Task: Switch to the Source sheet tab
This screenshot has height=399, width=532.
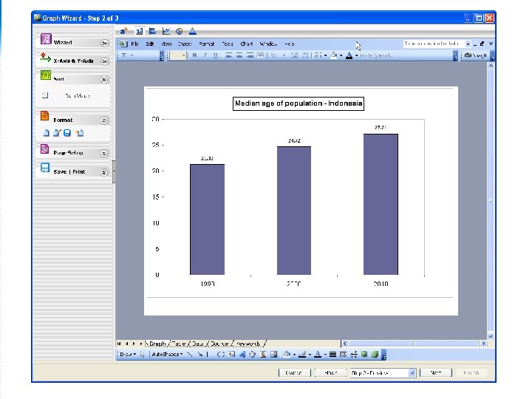Action: [x=219, y=344]
